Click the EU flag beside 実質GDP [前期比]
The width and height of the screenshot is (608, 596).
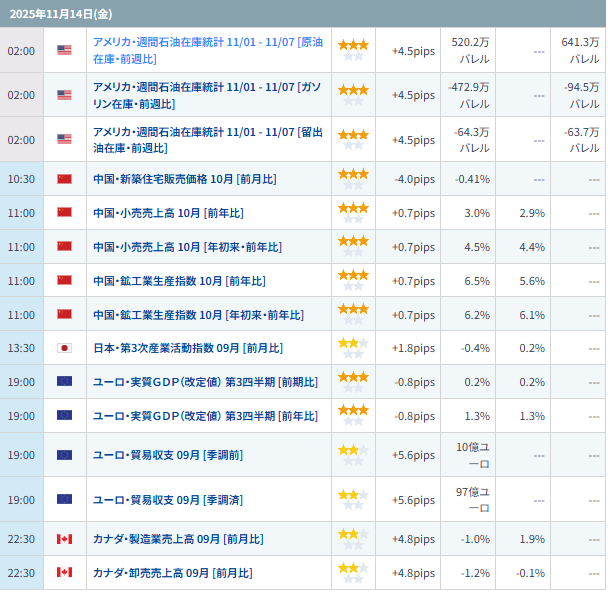65,382
